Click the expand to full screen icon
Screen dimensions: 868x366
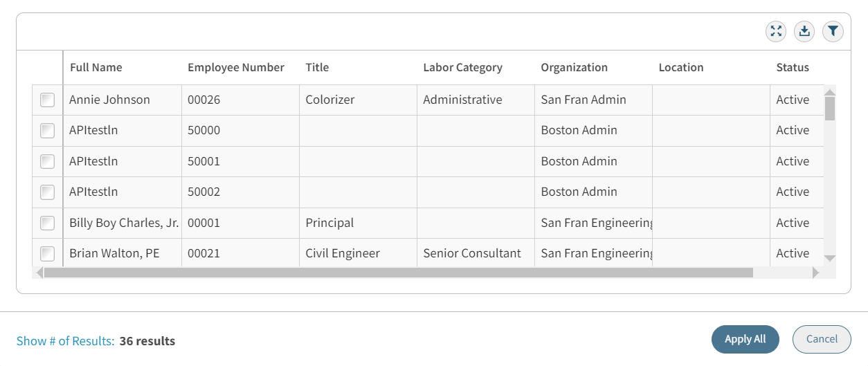pyautogui.click(x=776, y=31)
